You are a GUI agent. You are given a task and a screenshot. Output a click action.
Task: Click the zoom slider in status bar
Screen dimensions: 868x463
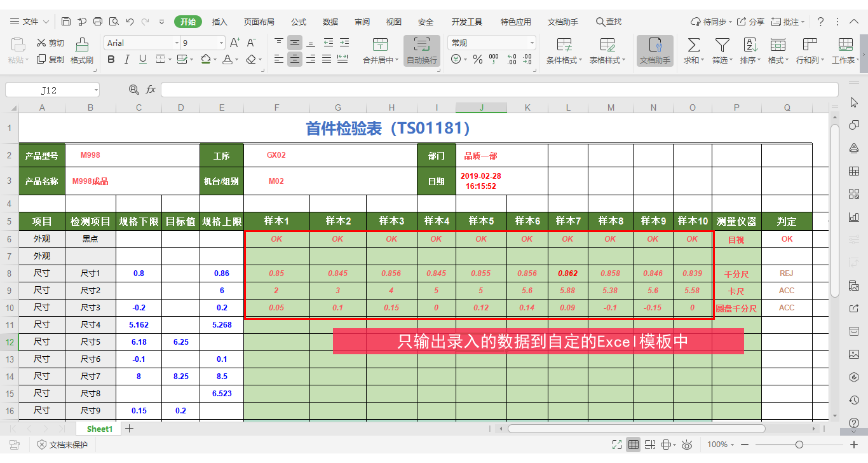[799, 445]
